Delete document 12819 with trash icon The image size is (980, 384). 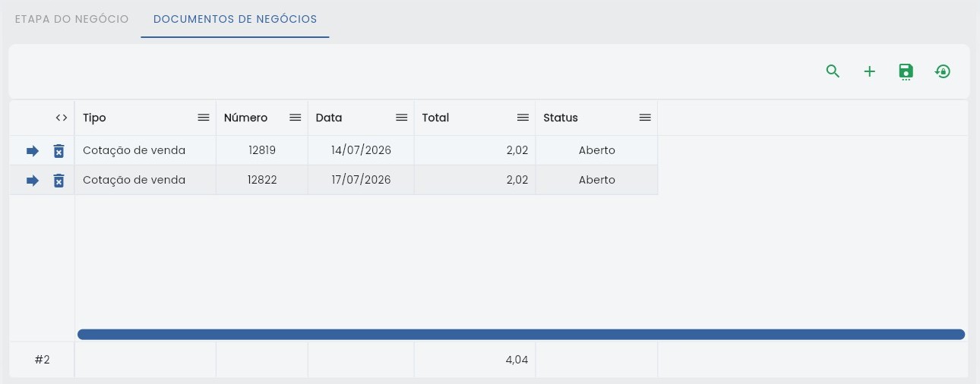tap(58, 151)
